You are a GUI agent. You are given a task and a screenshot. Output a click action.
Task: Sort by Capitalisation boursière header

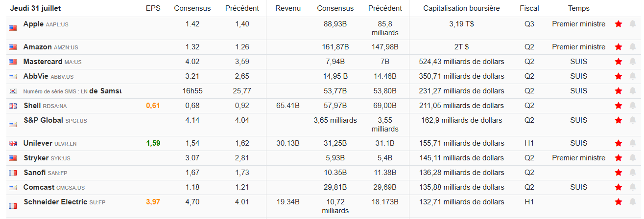click(x=461, y=8)
